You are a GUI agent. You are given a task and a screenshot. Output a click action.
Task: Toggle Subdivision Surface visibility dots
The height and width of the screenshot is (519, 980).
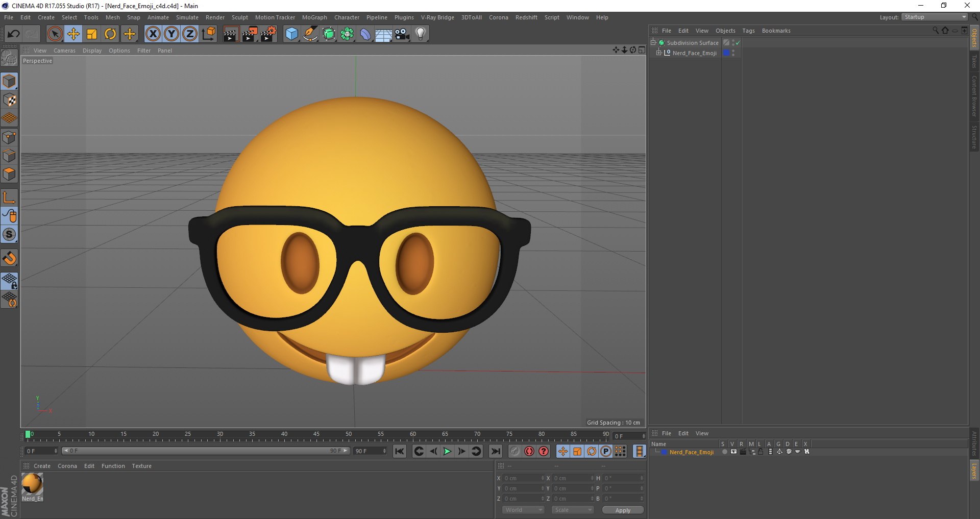click(733, 43)
